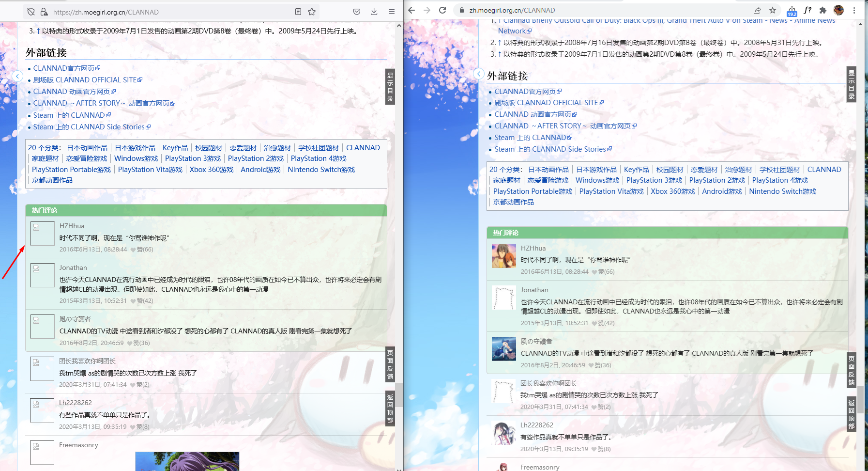Toggle Reader View in the Firefox address bar

tap(297, 12)
